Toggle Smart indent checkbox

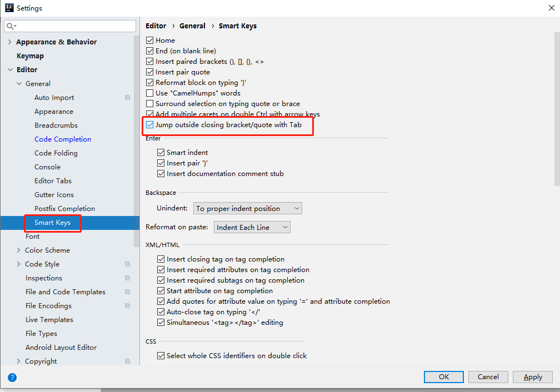pos(161,153)
